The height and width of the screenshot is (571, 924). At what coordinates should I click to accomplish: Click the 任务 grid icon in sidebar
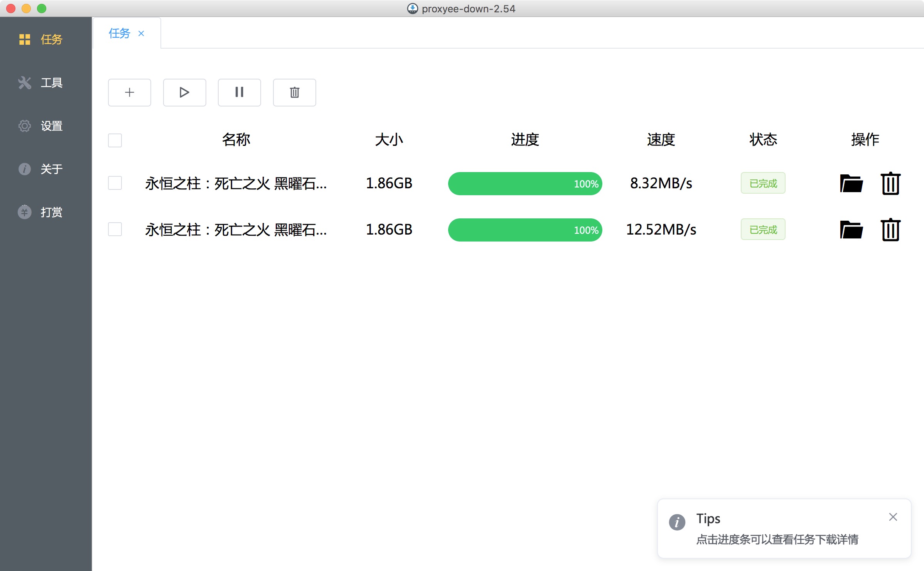(x=25, y=39)
